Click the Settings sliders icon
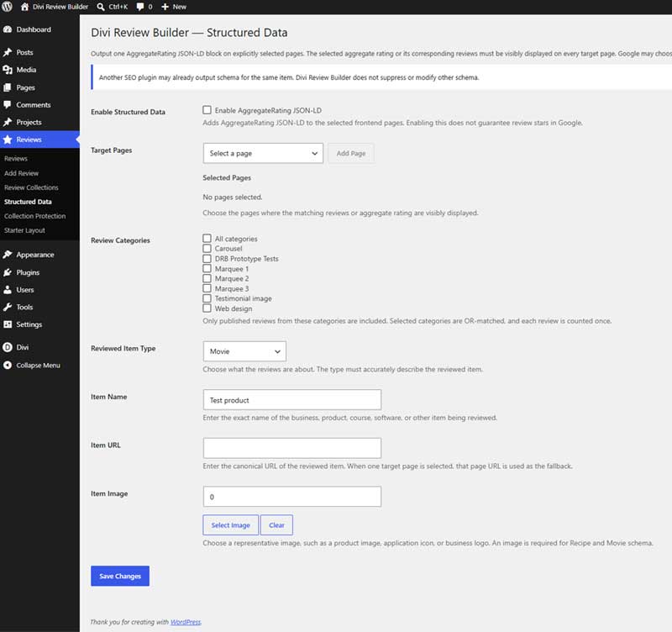The width and height of the screenshot is (672, 632). pos(8,324)
